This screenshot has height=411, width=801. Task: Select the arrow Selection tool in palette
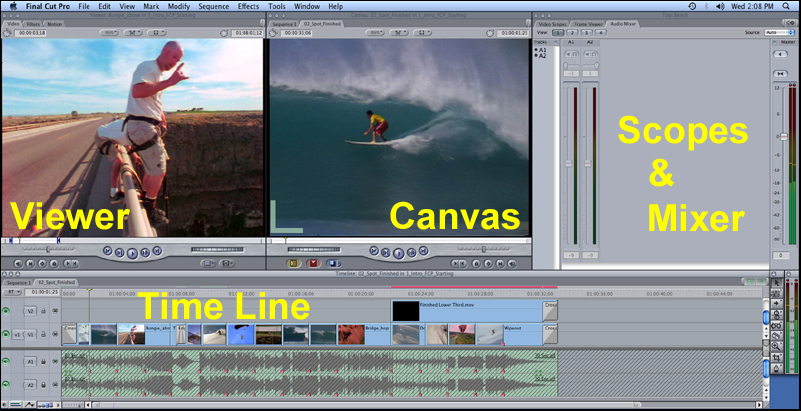[x=777, y=282]
